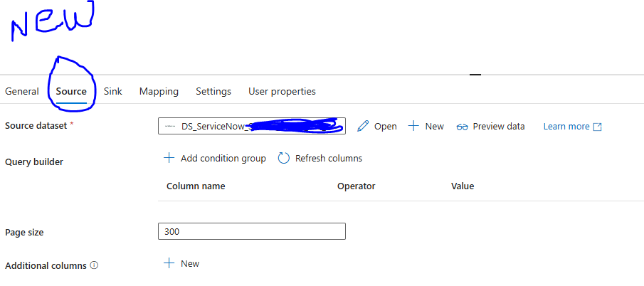Click the plus icon for New dataset
Viewport: 644px width, 286px height.
[x=413, y=126]
